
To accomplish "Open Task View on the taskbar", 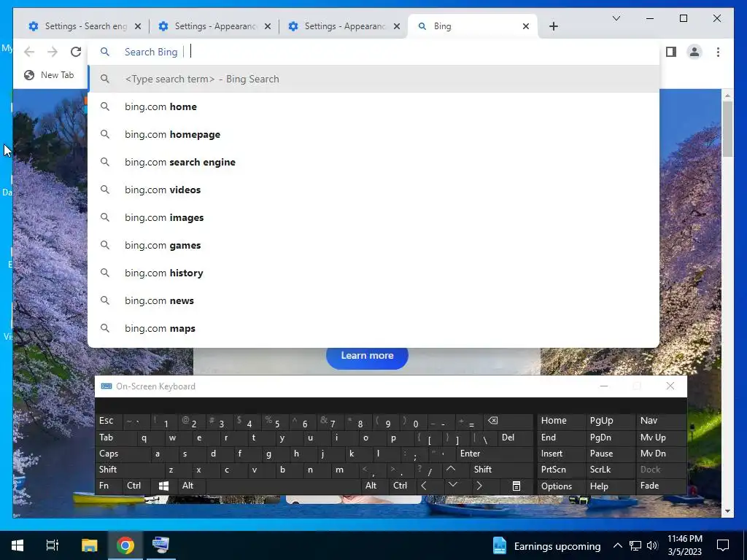I will [x=52, y=545].
